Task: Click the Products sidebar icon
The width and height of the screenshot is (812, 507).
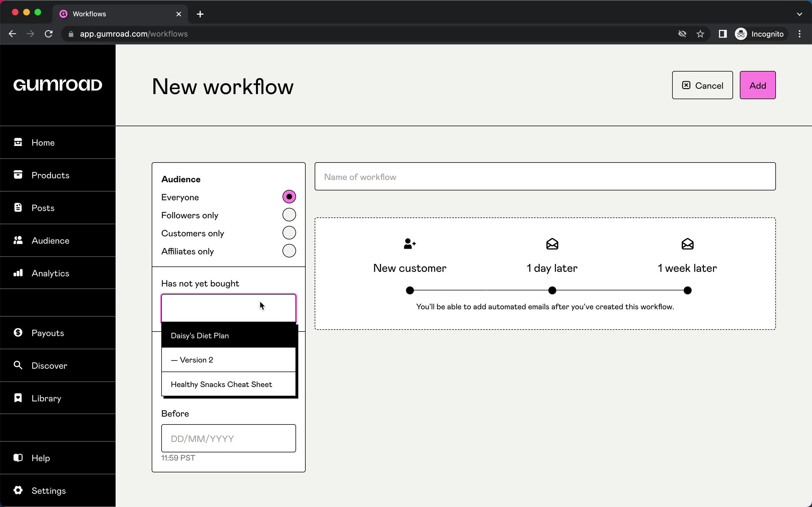Action: pyautogui.click(x=17, y=175)
